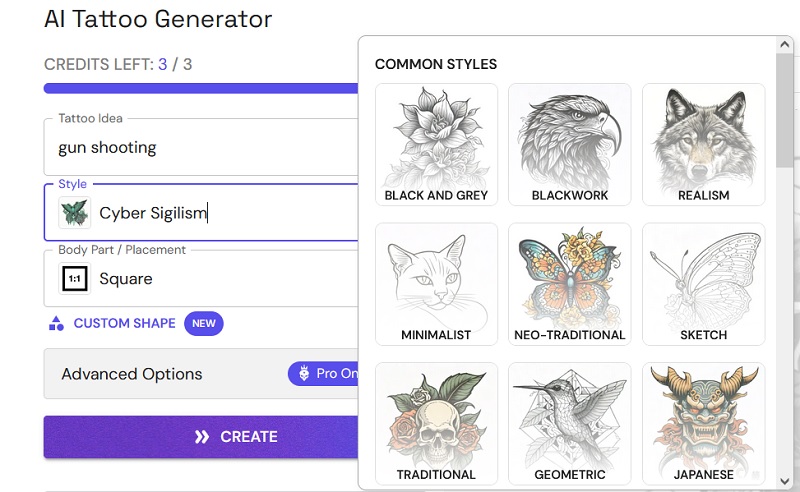This screenshot has height=492, width=800.
Task: Pick the Realism wolf style
Action: [x=703, y=144]
